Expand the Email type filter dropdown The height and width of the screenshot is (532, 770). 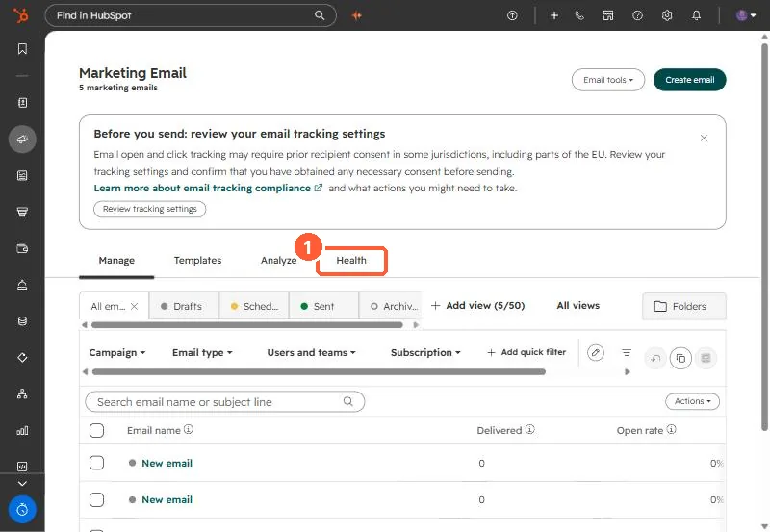pyautogui.click(x=202, y=352)
